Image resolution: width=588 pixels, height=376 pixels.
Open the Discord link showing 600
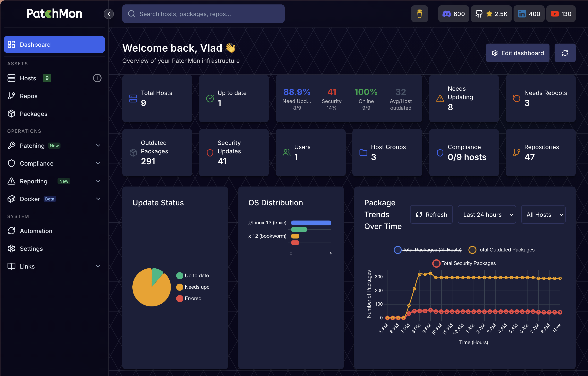click(453, 14)
